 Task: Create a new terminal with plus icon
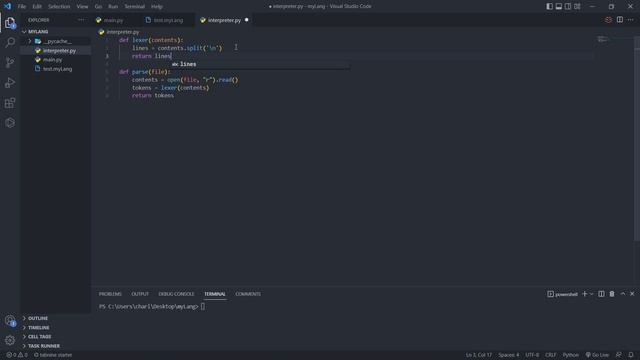(584, 294)
